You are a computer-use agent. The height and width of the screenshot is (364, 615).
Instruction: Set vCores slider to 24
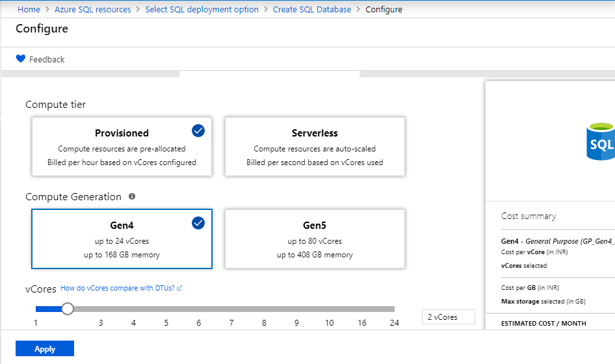click(394, 309)
